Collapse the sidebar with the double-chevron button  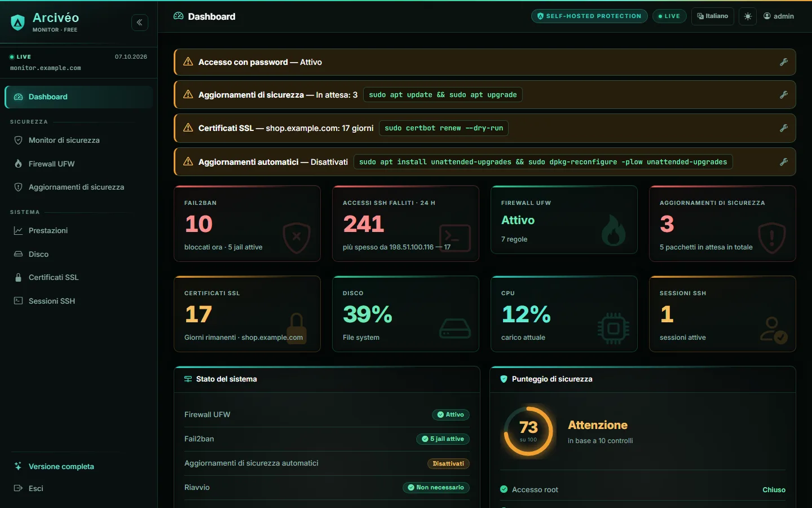coord(140,23)
